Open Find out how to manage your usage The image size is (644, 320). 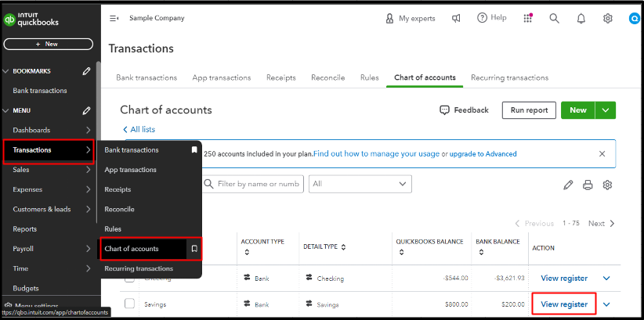coord(376,154)
